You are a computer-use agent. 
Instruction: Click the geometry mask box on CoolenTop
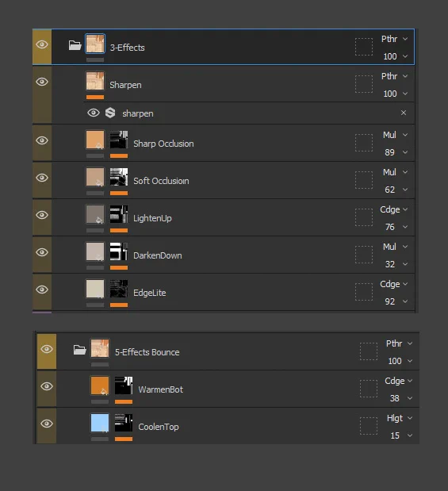tap(369, 426)
